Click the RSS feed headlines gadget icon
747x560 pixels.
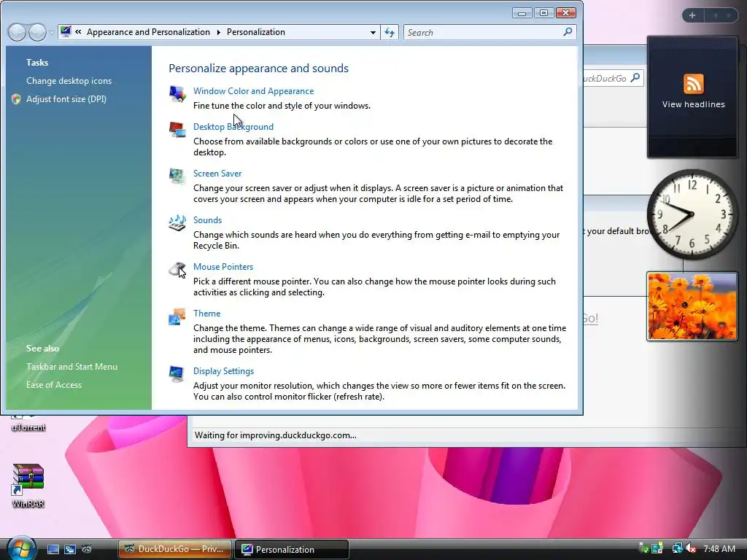(x=693, y=85)
